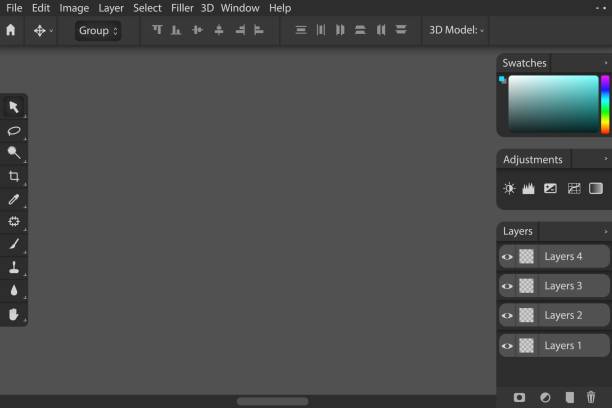This screenshot has width=612, height=408.
Task: Select the arrow selection tool
Action: [14, 107]
